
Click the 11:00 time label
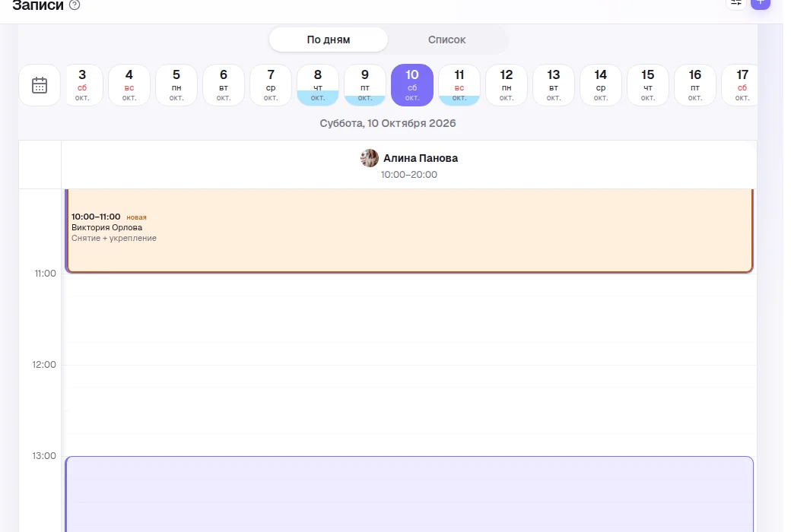tap(46, 274)
